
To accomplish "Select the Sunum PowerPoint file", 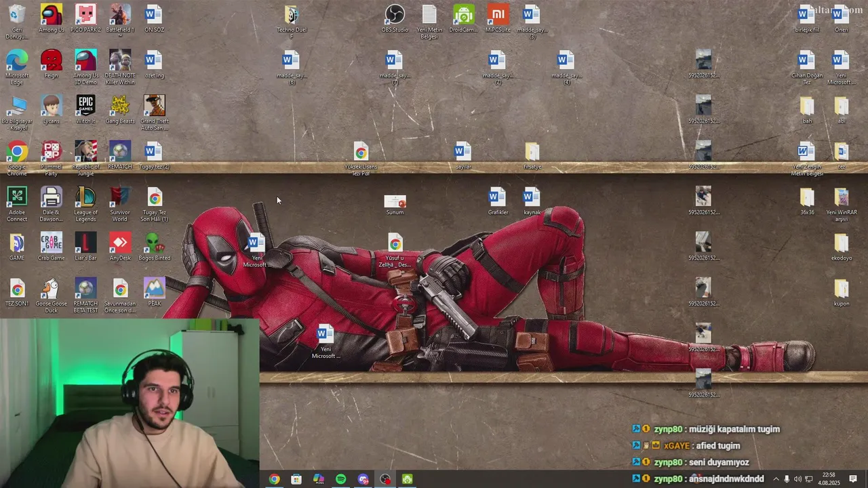I will 395,204.
